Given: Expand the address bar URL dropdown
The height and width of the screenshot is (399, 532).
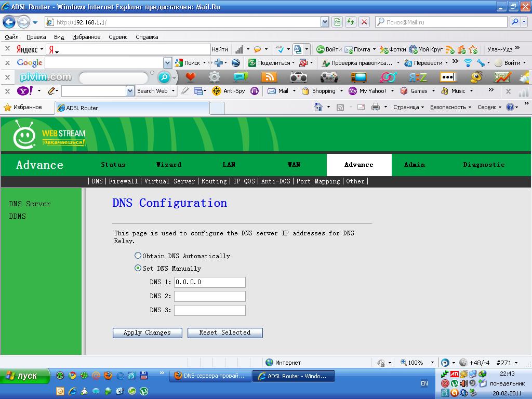Looking at the screenshot, I should (x=325, y=22).
